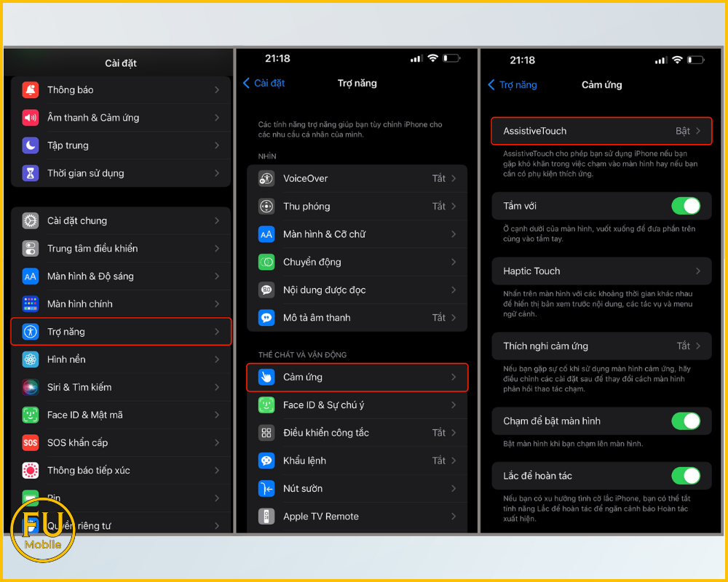728x582 pixels.
Task: Open Siri & Tìm kiếm via its icon
Action: [29, 387]
